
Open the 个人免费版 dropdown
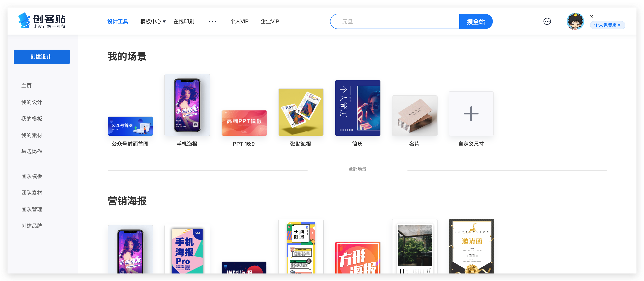pos(608,25)
